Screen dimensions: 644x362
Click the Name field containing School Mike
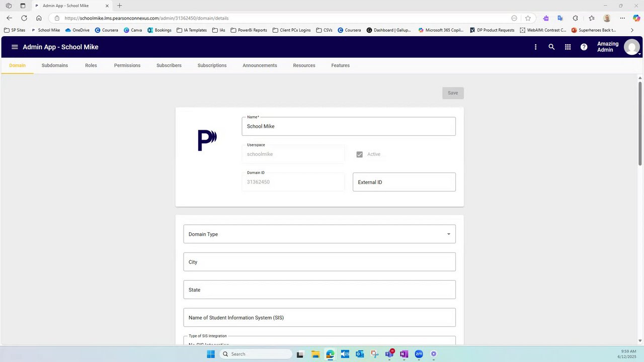tap(349, 126)
